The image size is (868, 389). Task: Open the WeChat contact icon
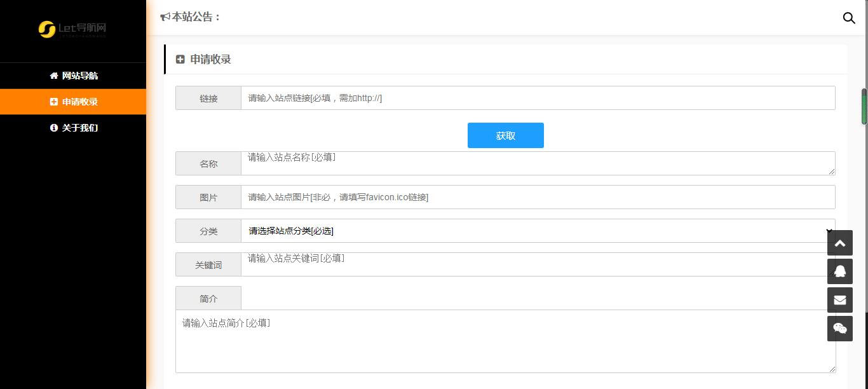click(839, 329)
